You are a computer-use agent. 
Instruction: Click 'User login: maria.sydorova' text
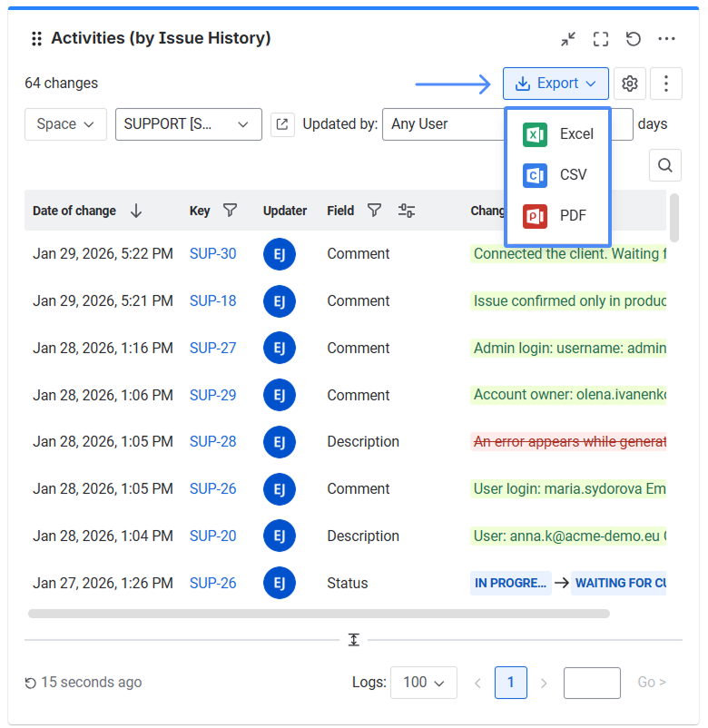569,489
